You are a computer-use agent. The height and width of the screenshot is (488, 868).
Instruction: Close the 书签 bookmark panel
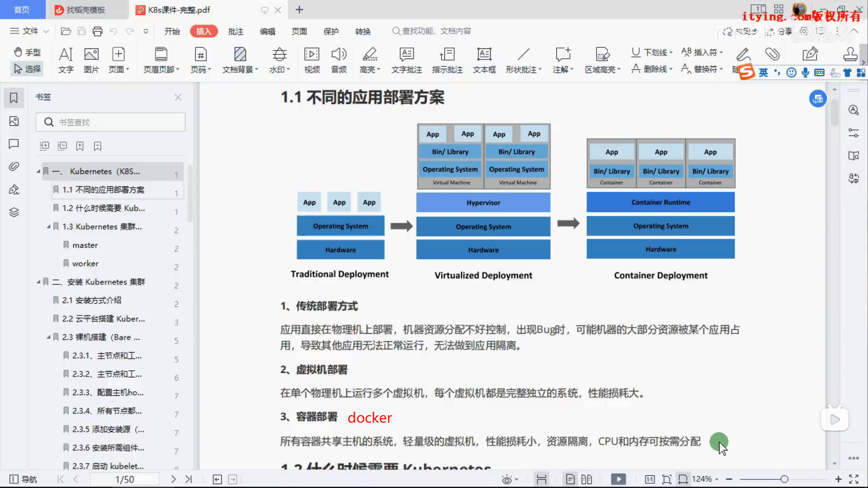178,97
